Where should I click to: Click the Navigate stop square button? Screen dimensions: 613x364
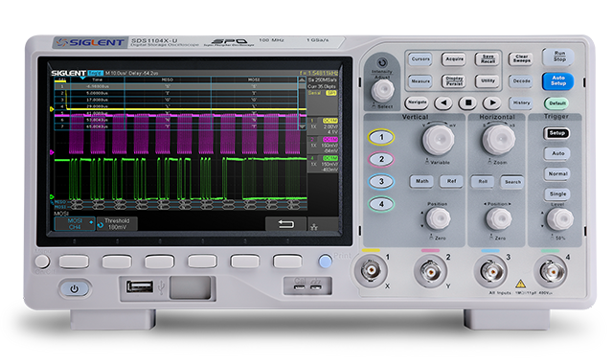coord(467,103)
